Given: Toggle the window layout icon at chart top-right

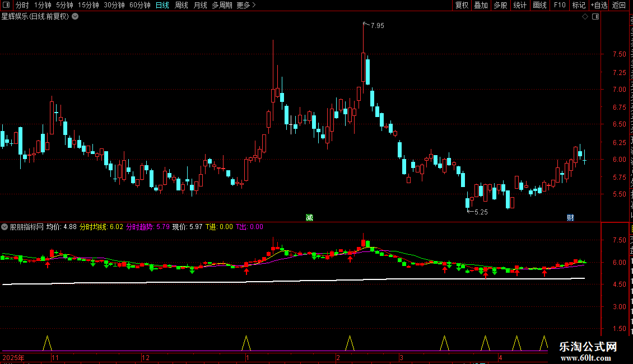Looking at the screenshot, I should [x=595, y=17].
